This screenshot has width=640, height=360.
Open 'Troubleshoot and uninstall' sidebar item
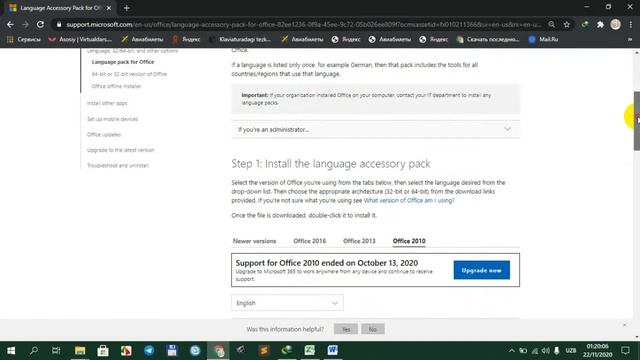[118, 165]
